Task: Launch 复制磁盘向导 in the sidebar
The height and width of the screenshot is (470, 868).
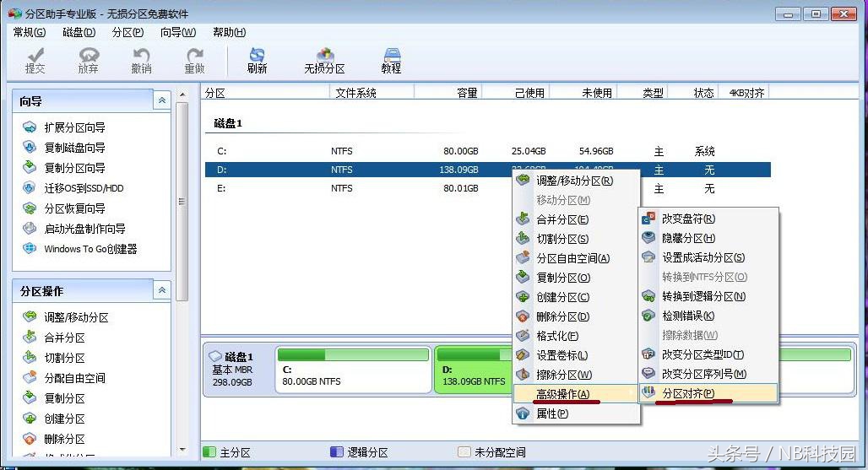Action: [x=64, y=148]
